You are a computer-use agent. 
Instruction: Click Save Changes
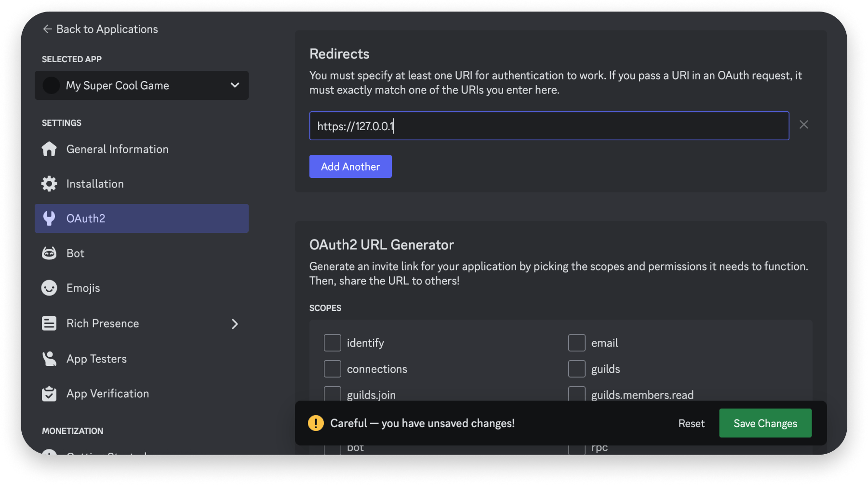765,423
